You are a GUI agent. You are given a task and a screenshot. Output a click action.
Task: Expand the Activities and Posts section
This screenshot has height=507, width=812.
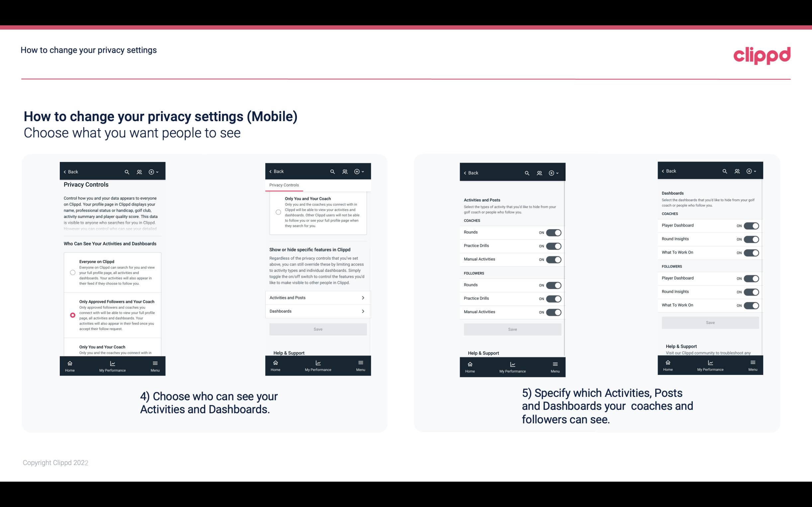tap(317, 298)
